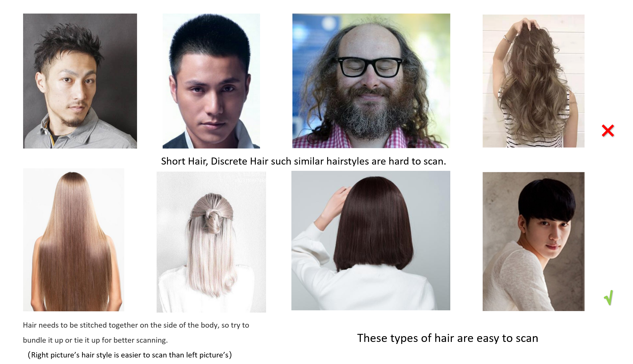Select the long straight brown hair photo
633x364 pixels.
[x=74, y=240]
